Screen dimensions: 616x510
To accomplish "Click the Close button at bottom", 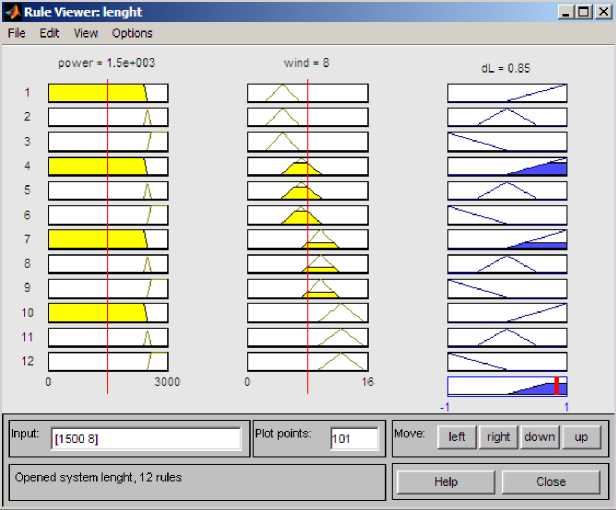I will (x=550, y=481).
